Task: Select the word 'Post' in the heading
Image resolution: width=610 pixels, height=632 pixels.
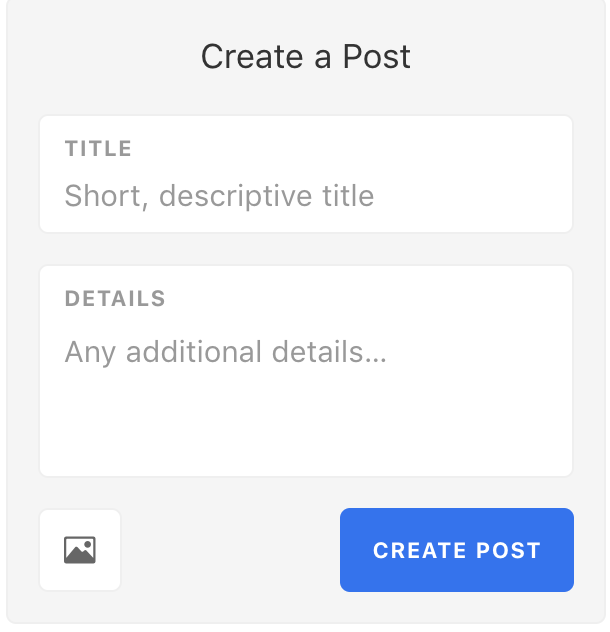Action: point(377,56)
